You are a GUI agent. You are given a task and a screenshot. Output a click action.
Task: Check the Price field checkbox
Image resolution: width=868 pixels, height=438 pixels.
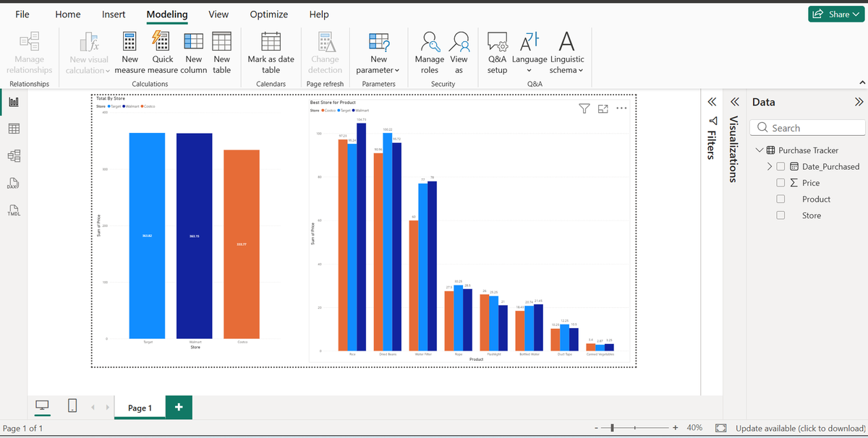pos(781,183)
